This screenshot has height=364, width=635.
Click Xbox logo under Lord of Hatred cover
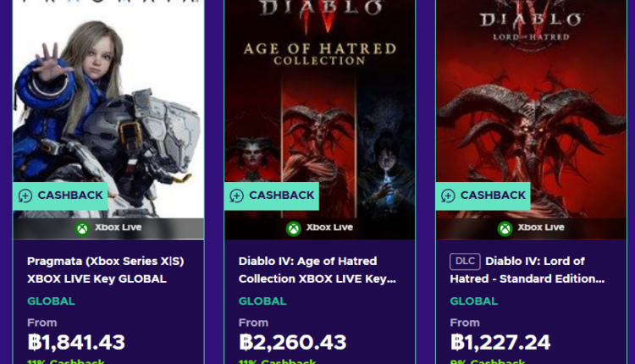pos(505,228)
